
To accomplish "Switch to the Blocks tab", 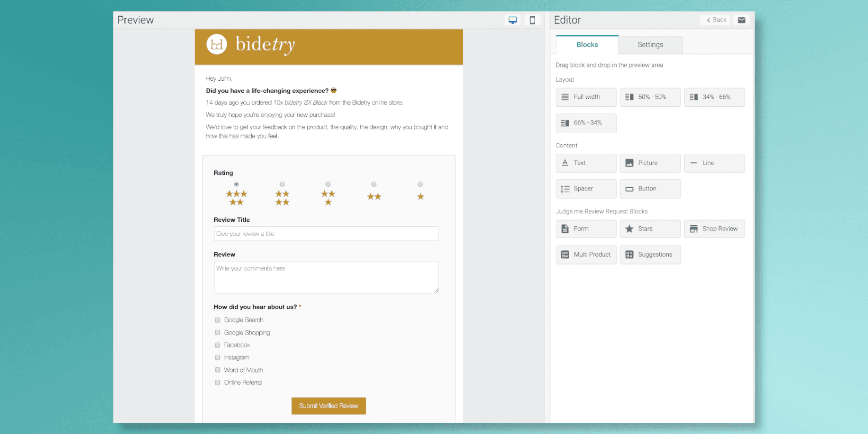I will click(x=587, y=45).
